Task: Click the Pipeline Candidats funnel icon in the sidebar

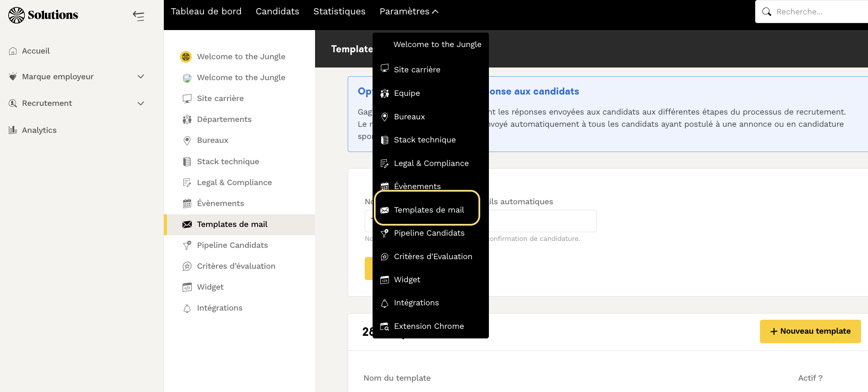Action: (187, 245)
